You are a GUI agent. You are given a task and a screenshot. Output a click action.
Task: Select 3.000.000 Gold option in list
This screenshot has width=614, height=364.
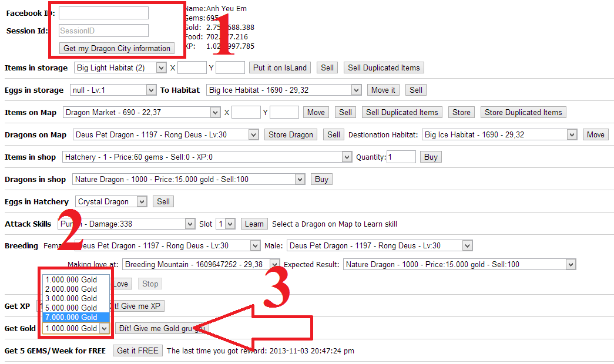76,298
